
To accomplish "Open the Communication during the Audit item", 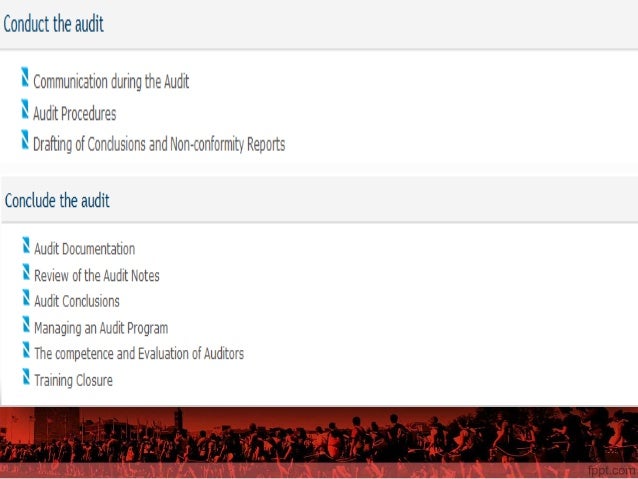I will [111, 82].
